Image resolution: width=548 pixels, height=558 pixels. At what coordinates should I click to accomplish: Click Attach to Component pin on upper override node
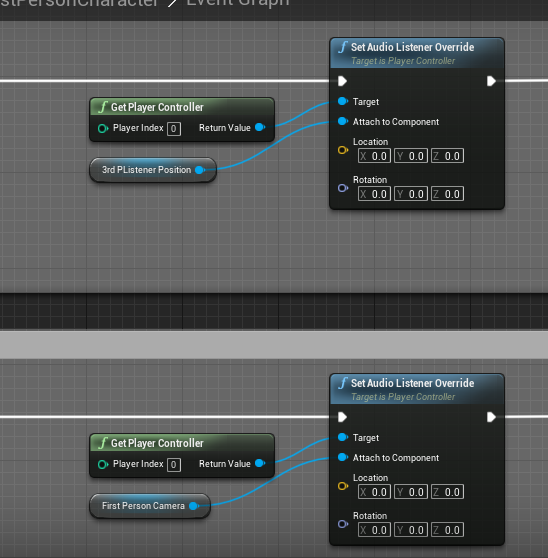click(343, 121)
